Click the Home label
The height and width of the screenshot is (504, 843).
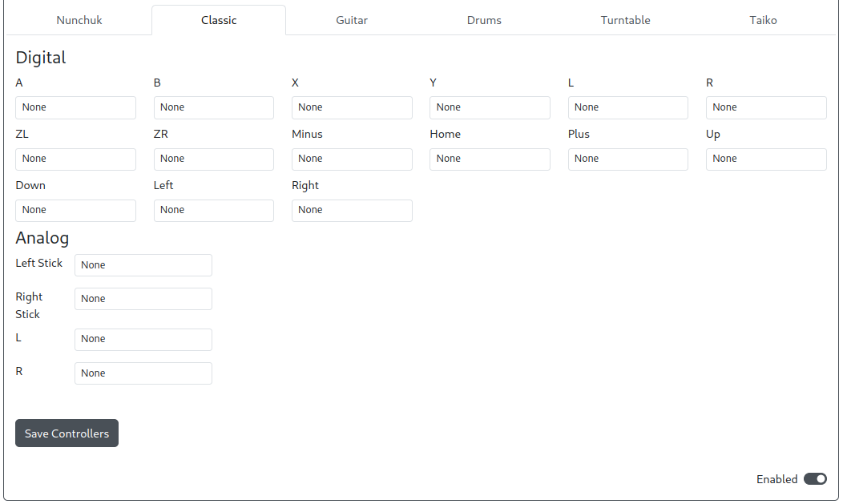[x=446, y=135]
